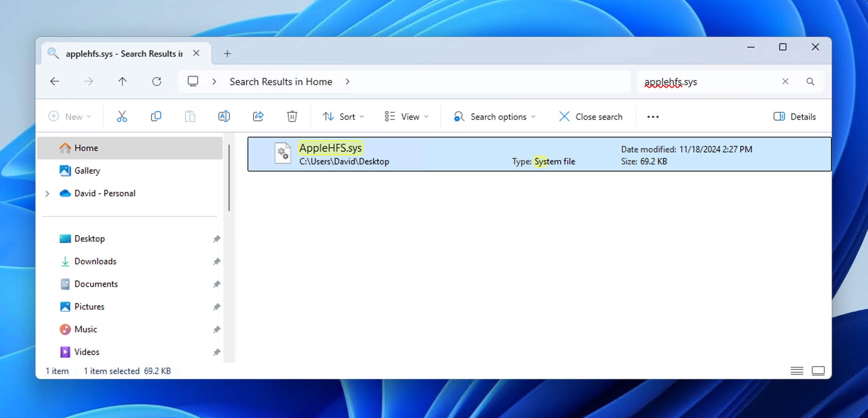Click the Rename icon in toolbar

(224, 117)
